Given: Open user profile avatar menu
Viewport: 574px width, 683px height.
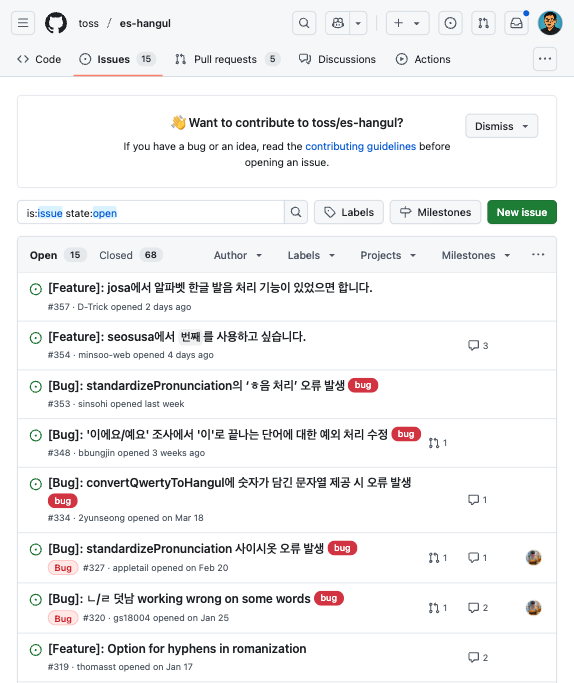Looking at the screenshot, I should tap(550, 23).
